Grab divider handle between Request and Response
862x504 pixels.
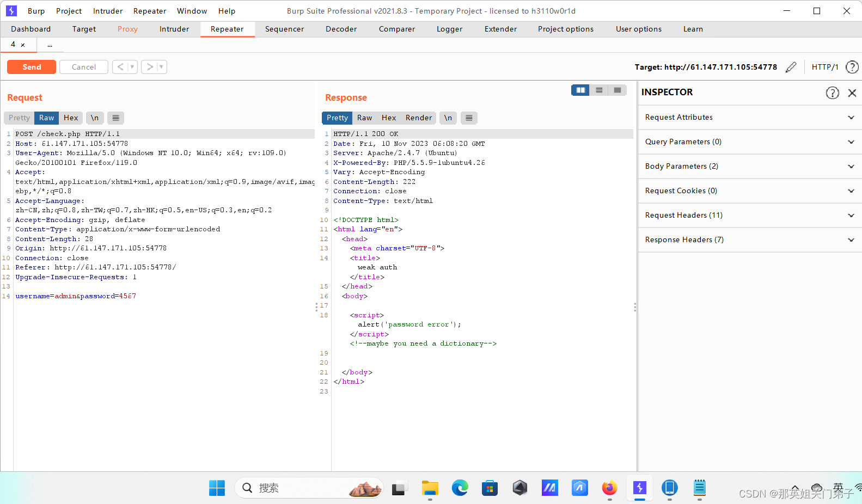316,308
